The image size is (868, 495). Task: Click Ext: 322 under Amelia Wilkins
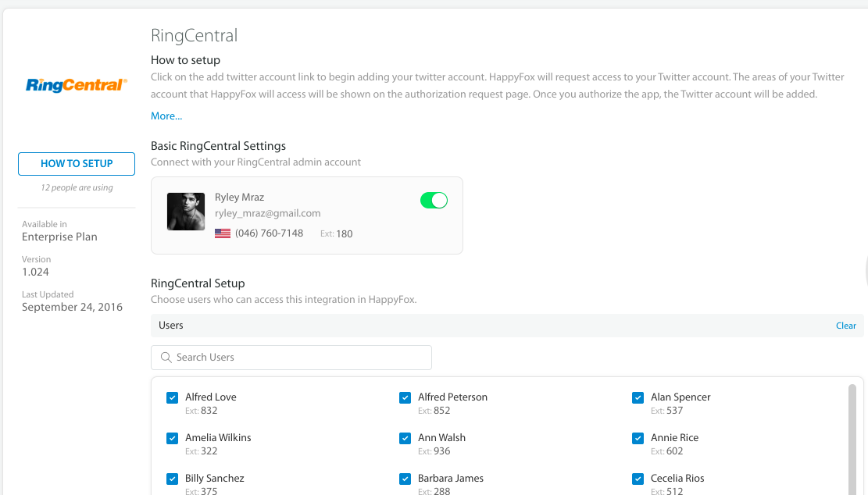202,451
